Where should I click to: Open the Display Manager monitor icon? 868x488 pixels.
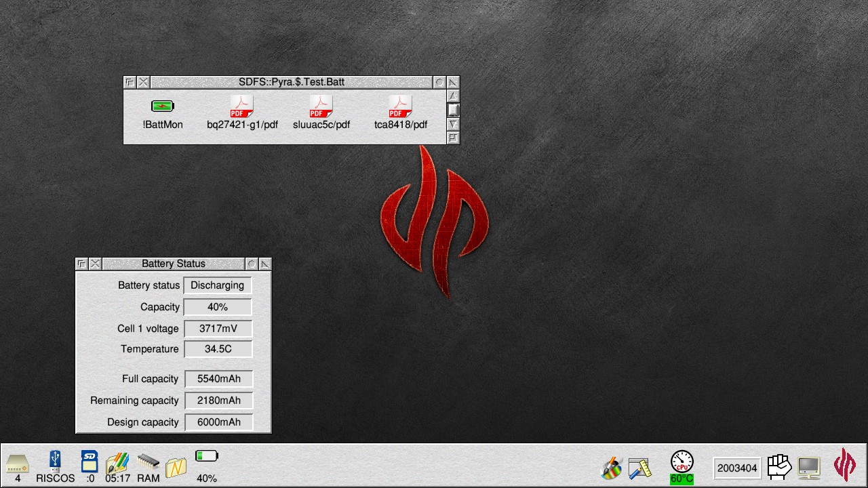(809, 467)
